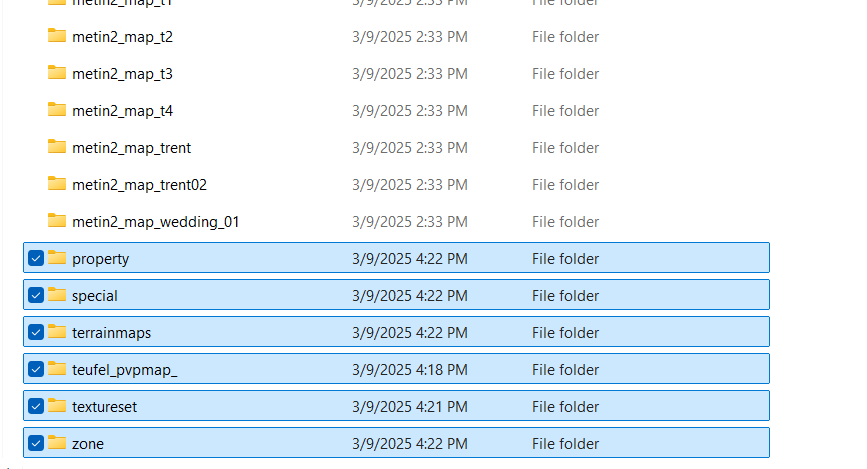Click the zone folder icon
Viewport: 867px width, 469px height.
pos(57,443)
